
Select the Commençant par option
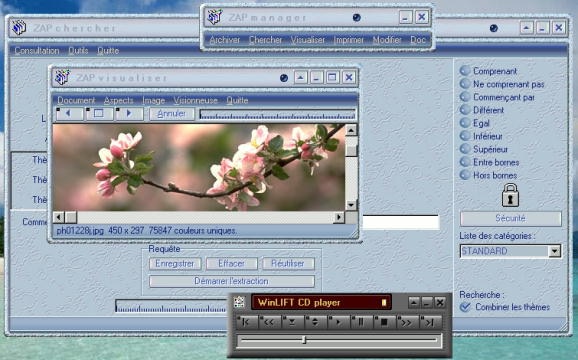tap(465, 97)
